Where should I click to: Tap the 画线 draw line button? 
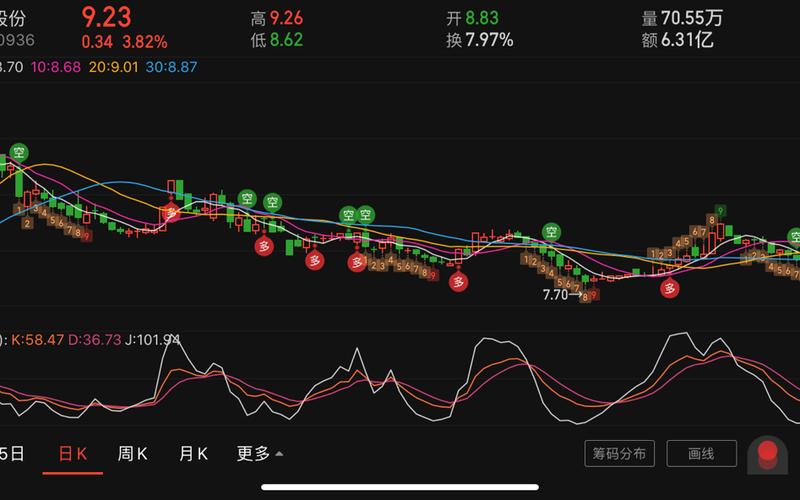click(702, 454)
